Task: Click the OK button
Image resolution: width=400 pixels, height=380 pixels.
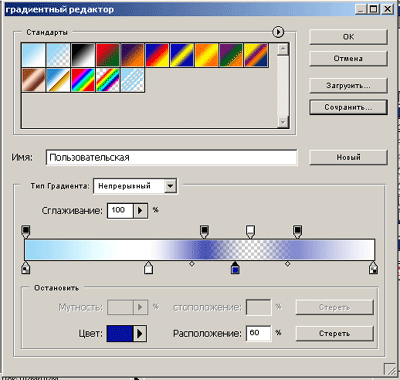Action: [x=348, y=37]
